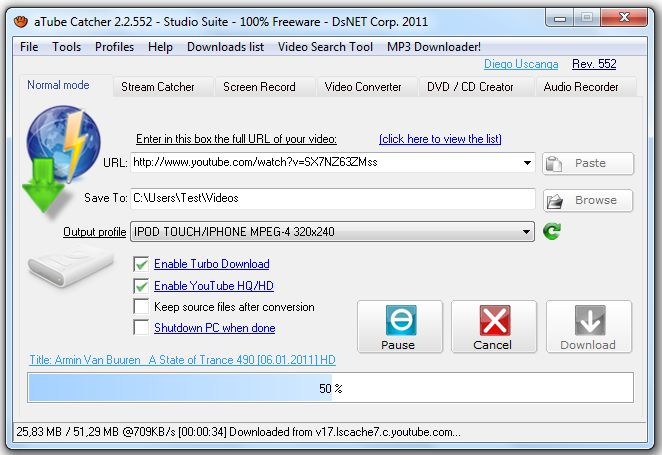Click the Download button
This screenshot has height=455, width=662.
[x=589, y=327]
